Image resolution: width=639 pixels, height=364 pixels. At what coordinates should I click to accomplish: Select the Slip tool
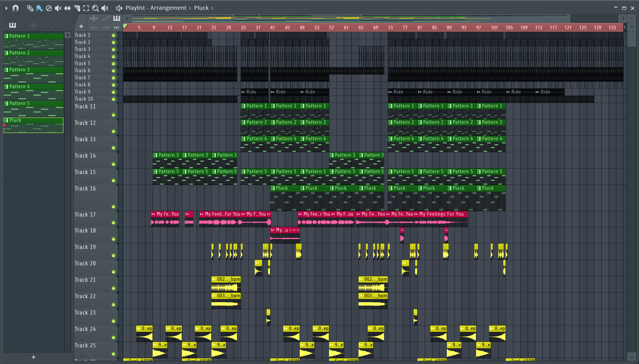click(67, 8)
